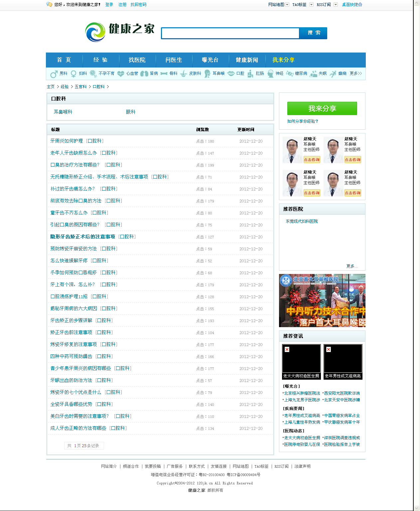Open the 我来分享 navigation tab
The image size is (420, 511).
coord(283,60)
